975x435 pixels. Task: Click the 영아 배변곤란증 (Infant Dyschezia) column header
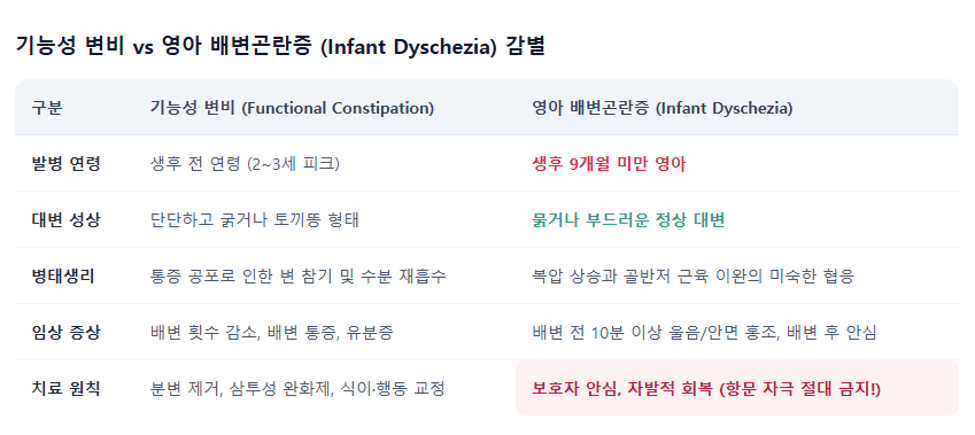pyautogui.click(x=662, y=108)
